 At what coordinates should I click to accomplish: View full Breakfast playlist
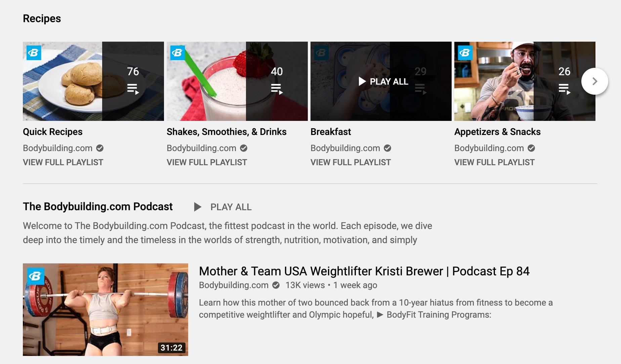tap(351, 163)
